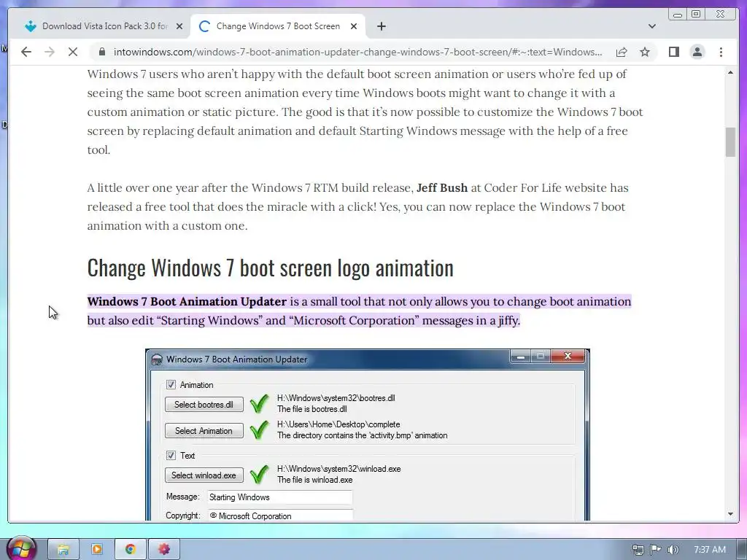Toggle the Animation checkbox

pyautogui.click(x=171, y=384)
